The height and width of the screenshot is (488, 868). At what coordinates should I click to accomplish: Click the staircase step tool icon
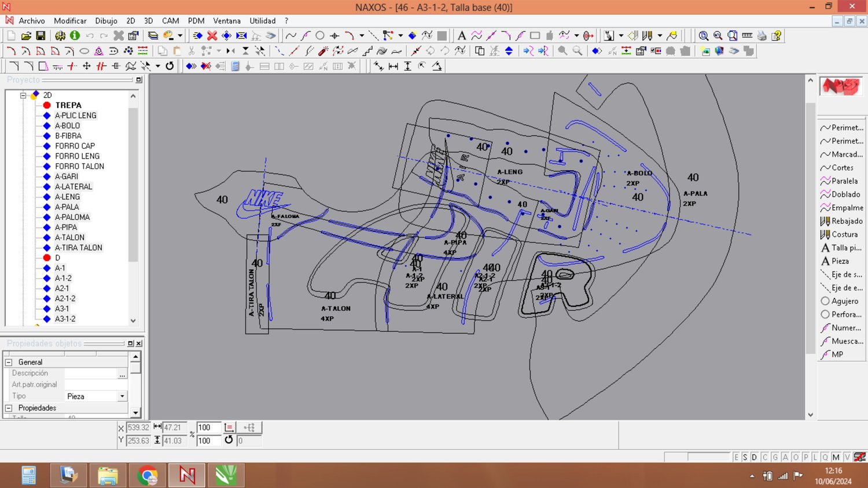pos(367,51)
